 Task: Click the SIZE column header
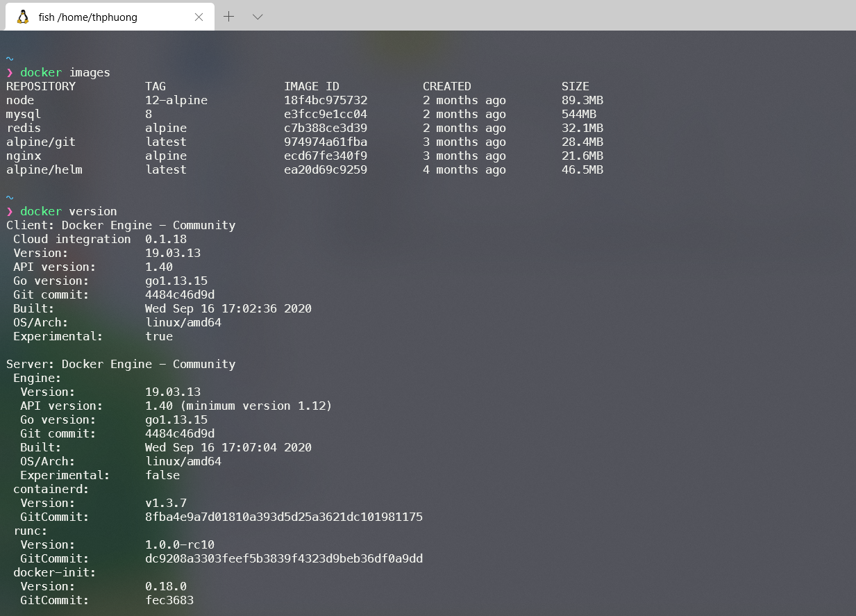click(x=576, y=86)
